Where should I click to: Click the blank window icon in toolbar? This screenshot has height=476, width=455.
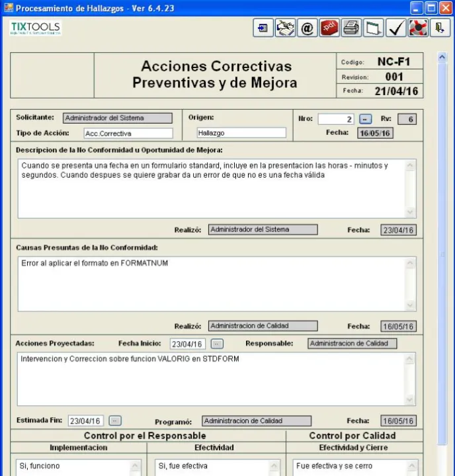tap(374, 28)
